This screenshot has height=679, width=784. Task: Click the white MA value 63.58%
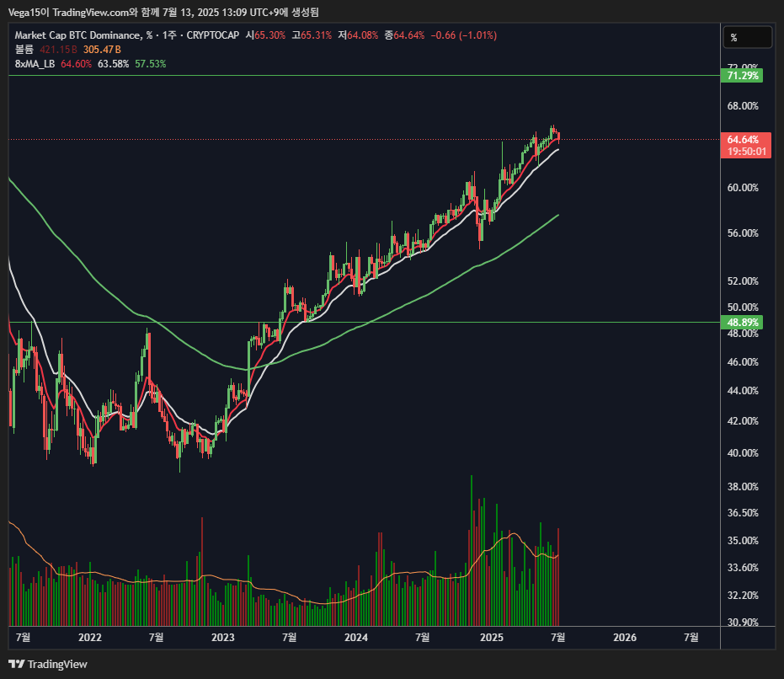pyautogui.click(x=114, y=63)
